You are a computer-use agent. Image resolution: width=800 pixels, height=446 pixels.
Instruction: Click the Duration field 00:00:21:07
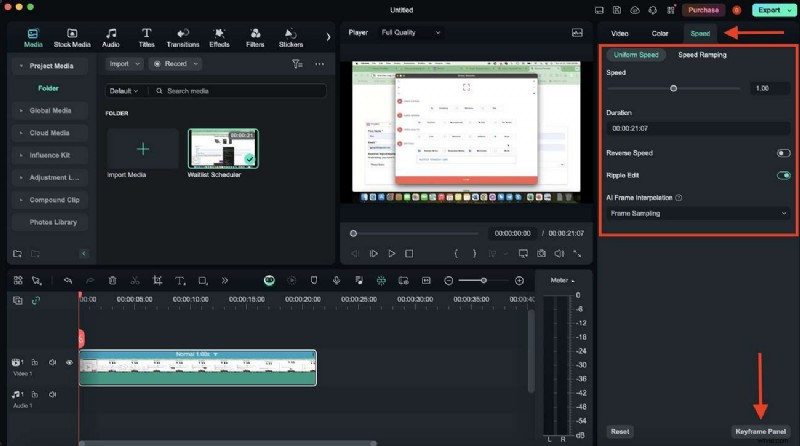coord(698,129)
